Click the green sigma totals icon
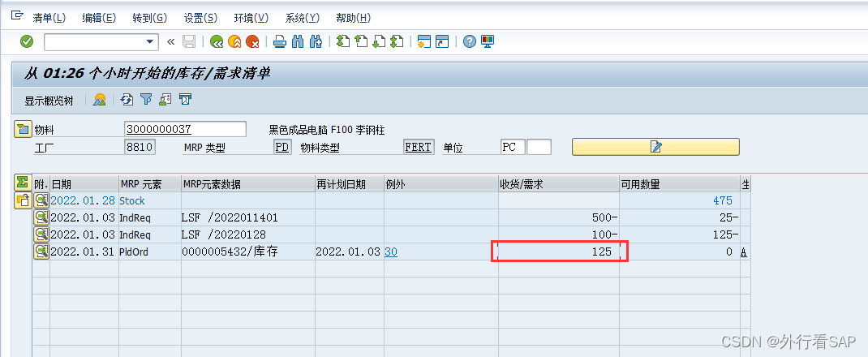This screenshot has width=868, height=357. tap(22, 183)
